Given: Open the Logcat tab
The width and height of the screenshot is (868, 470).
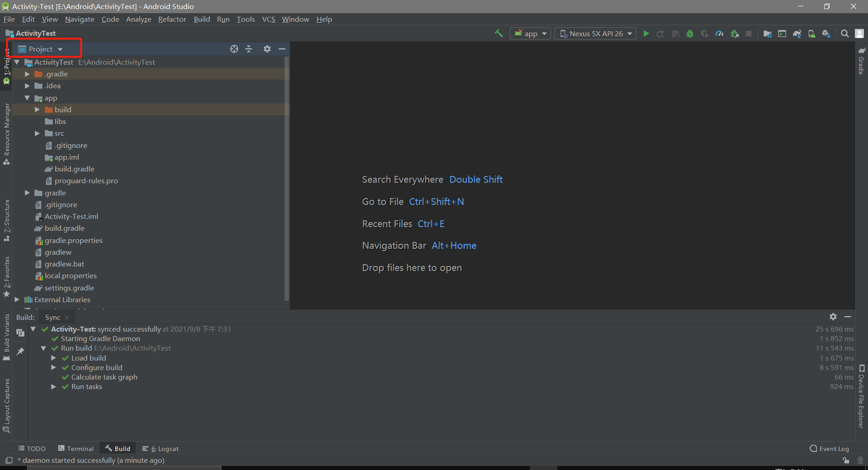Looking at the screenshot, I should coord(160,448).
